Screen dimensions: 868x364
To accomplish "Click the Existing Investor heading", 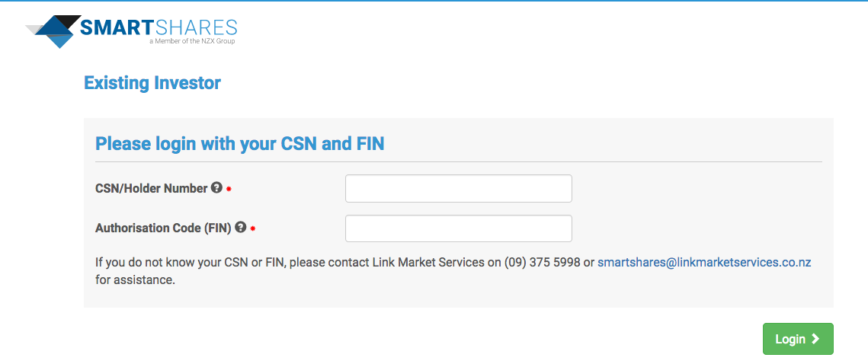I will [152, 83].
